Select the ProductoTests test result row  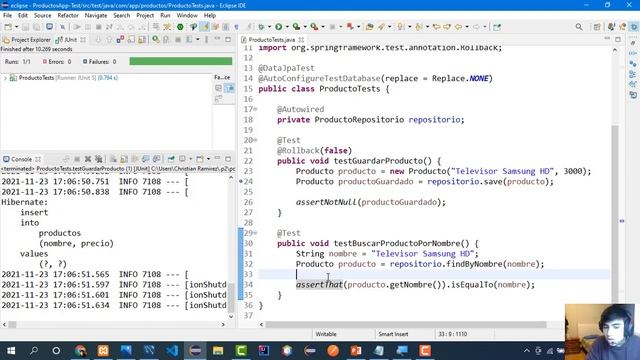[64, 78]
